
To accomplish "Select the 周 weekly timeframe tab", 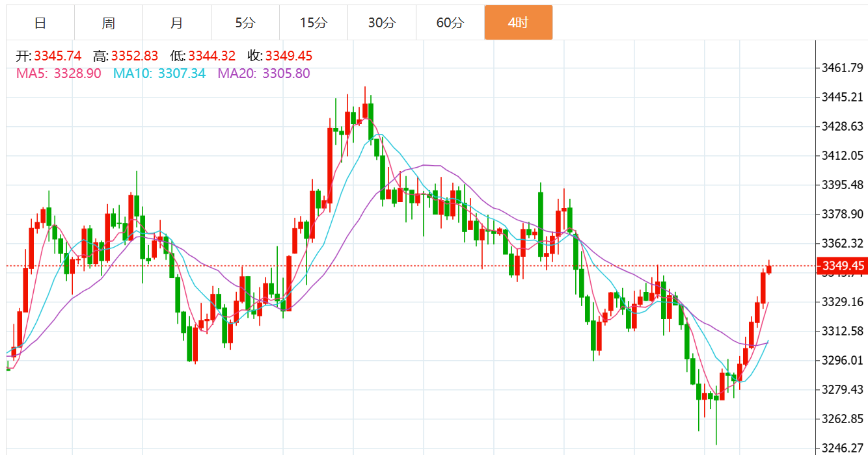I will coord(109,23).
